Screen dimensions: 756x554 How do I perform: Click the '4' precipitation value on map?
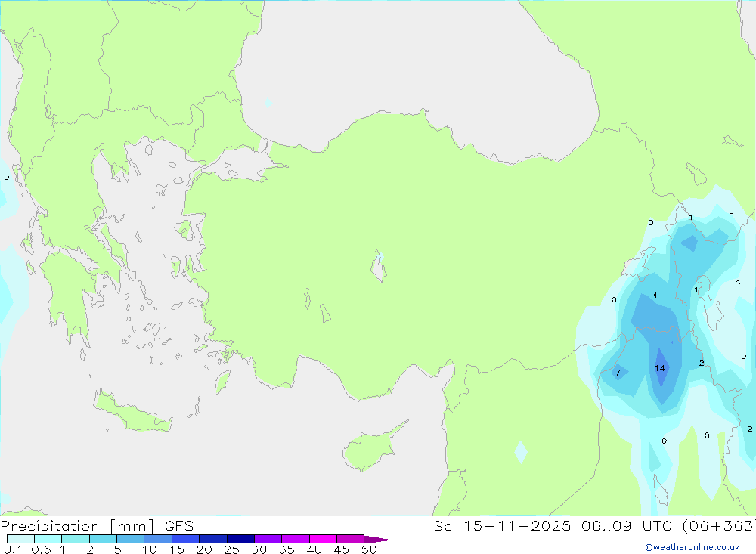(655, 295)
